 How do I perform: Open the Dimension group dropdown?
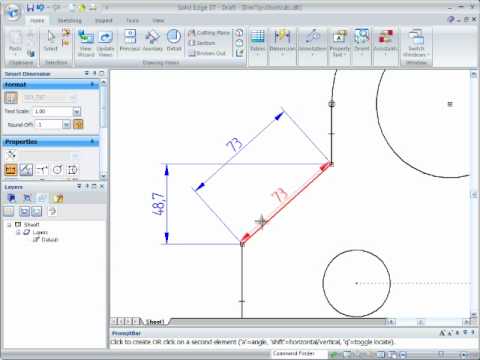[282, 42]
